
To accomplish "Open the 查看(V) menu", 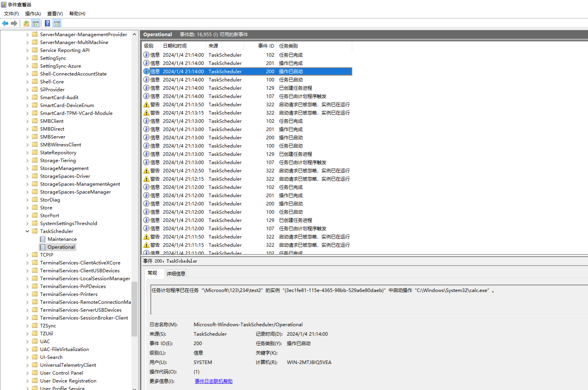I will (55, 14).
